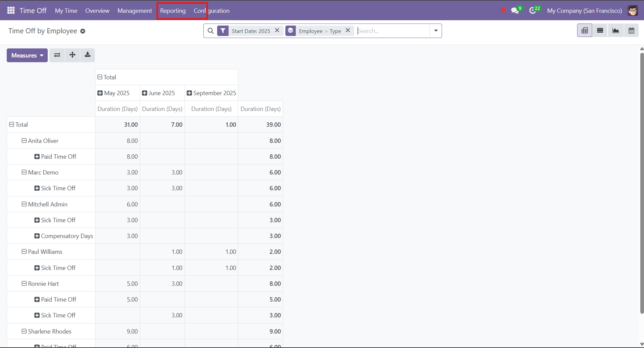This screenshot has height=348, width=644.
Task: Click the gear icon beside Time Off by Employee
Action: [82, 31]
